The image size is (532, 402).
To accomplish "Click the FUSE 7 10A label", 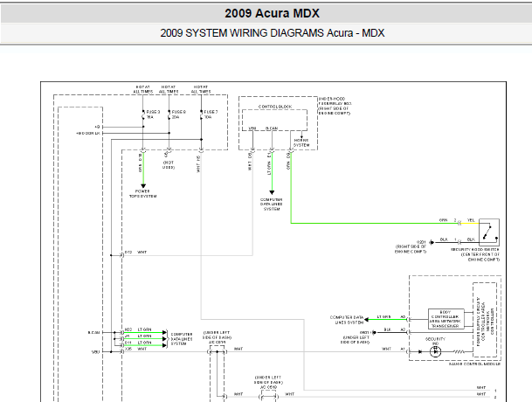I will (x=211, y=114).
